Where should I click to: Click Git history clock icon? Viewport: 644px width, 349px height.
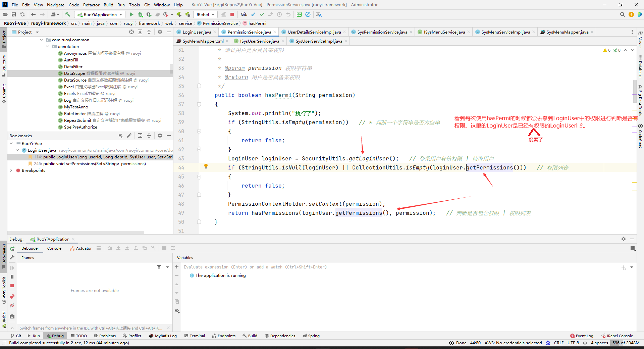(x=279, y=14)
